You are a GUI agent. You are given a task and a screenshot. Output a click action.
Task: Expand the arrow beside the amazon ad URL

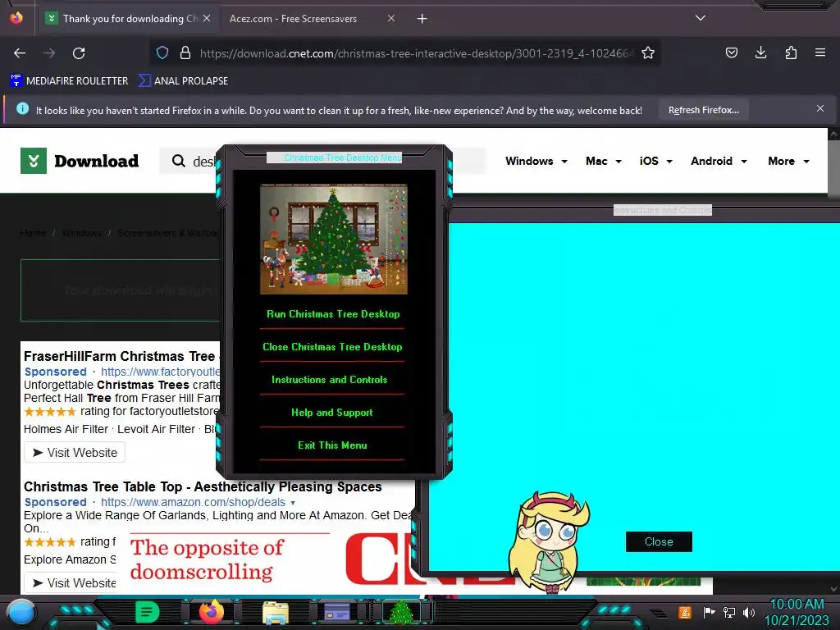[x=293, y=503]
